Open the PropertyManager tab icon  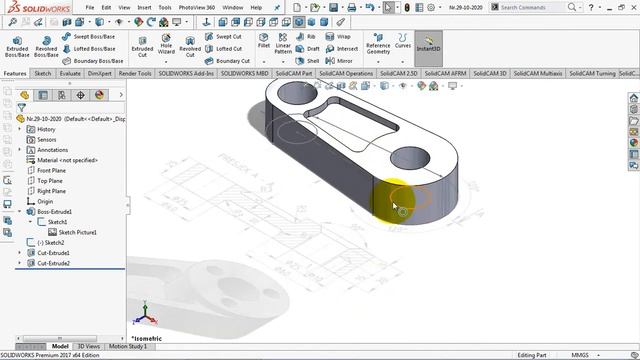point(43,95)
